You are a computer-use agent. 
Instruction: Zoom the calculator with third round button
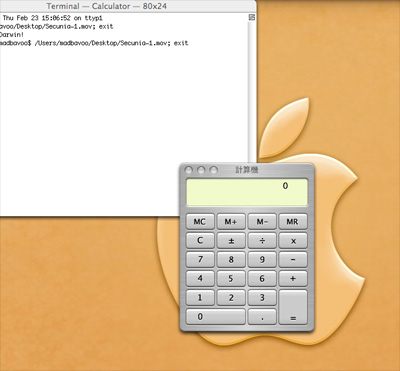tap(213, 170)
